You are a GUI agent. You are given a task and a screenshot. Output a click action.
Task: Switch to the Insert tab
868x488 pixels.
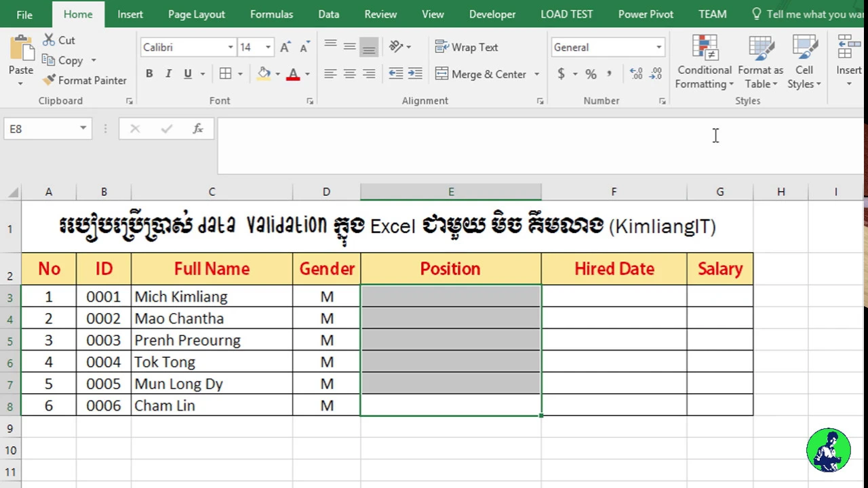pyautogui.click(x=130, y=14)
